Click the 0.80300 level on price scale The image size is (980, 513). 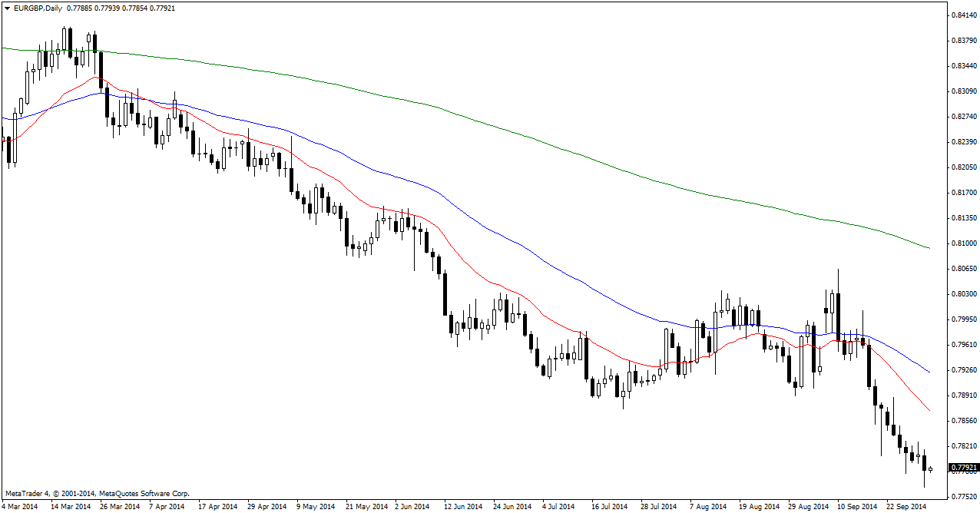pyautogui.click(x=963, y=294)
